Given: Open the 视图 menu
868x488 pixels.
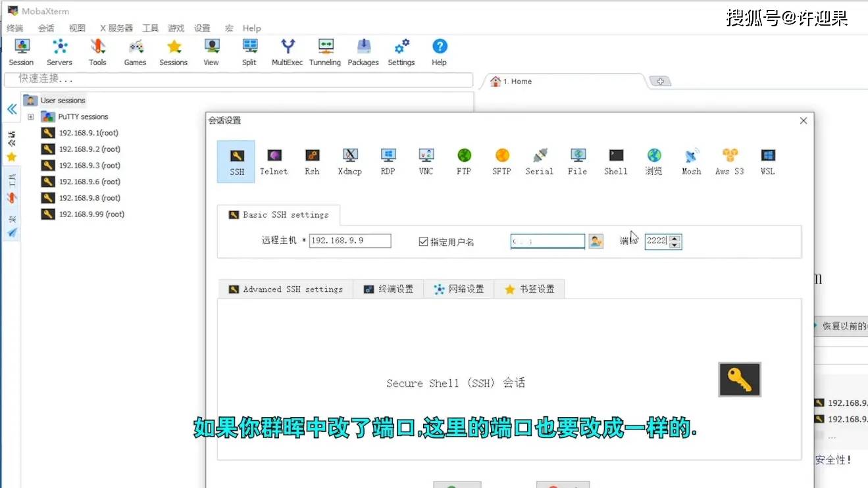Looking at the screenshot, I should (77, 28).
